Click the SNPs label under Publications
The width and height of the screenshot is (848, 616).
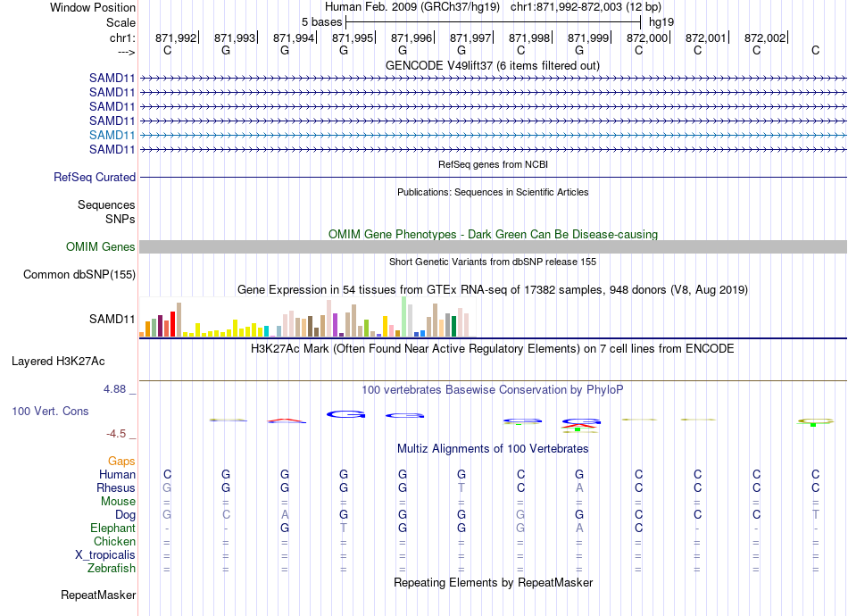point(121,219)
